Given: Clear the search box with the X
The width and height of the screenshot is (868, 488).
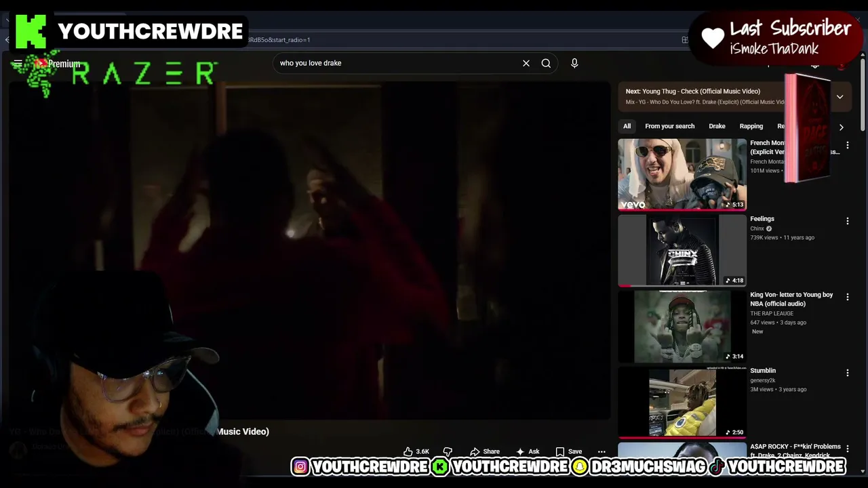Looking at the screenshot, I should (526, 63).
